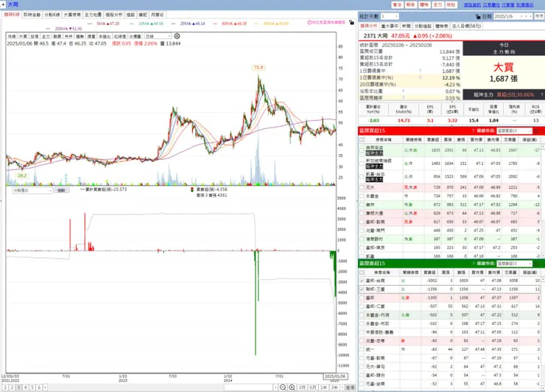545x392 pixels.
Task: Open the 法人目標(58元) tab
Action: (x=466, y=26)
